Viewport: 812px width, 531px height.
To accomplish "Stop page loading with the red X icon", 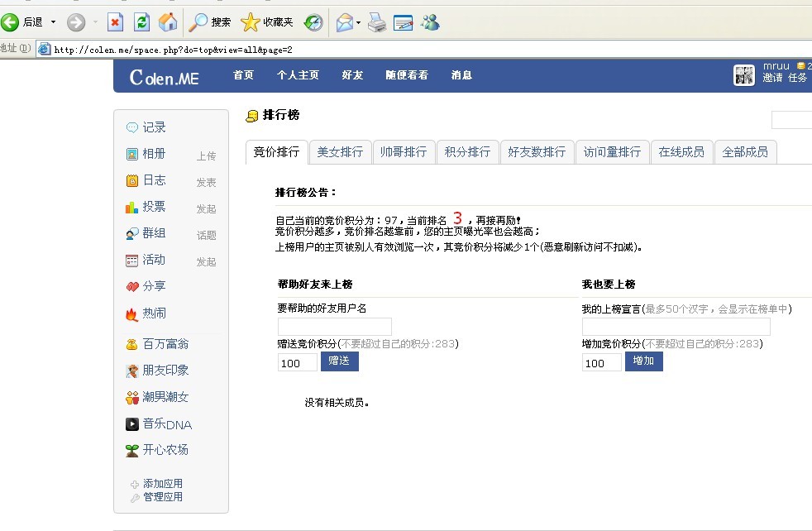I will point(115,22).
